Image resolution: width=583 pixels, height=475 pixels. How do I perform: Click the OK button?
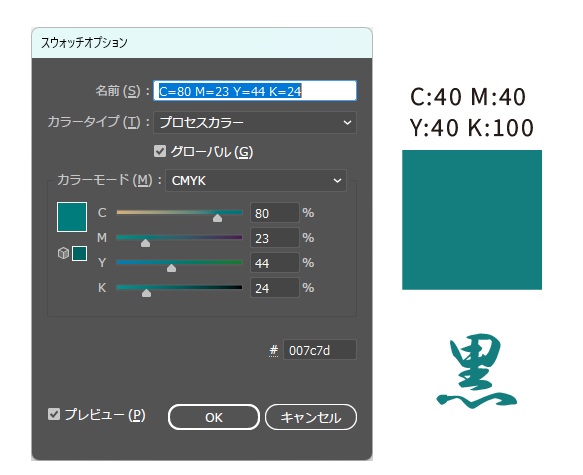(x=214, y=417)
